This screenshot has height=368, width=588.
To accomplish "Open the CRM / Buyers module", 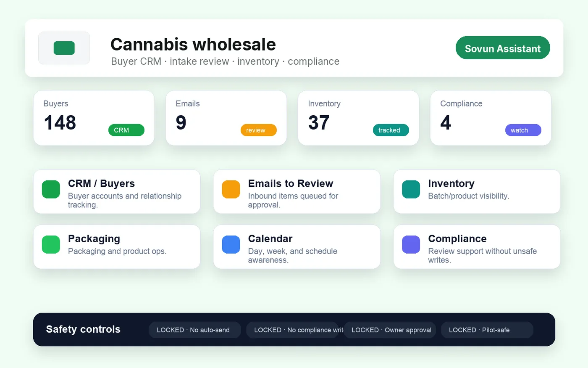I will pyautogui.click(x=117, y=192).
